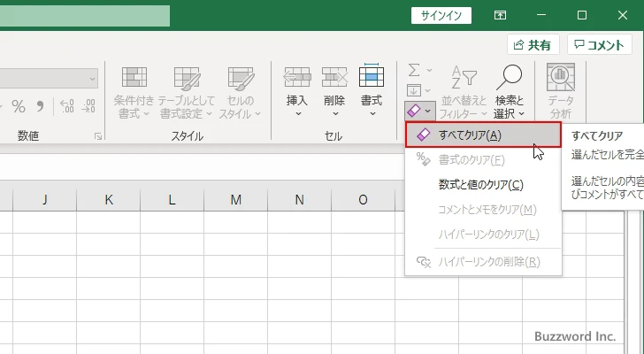The width and height of the screenshot is (644, 354).
Task: Click the 書式 format cells icon
Action: point(372,76)
